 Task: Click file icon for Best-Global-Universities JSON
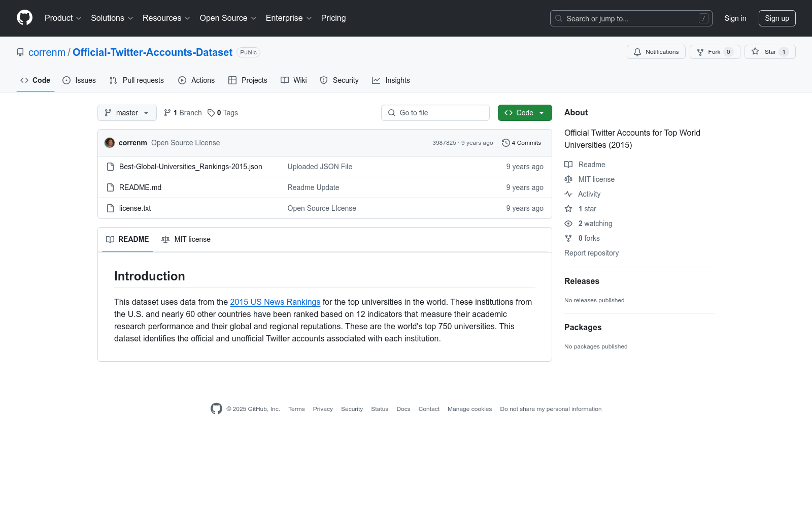(110, 167)
